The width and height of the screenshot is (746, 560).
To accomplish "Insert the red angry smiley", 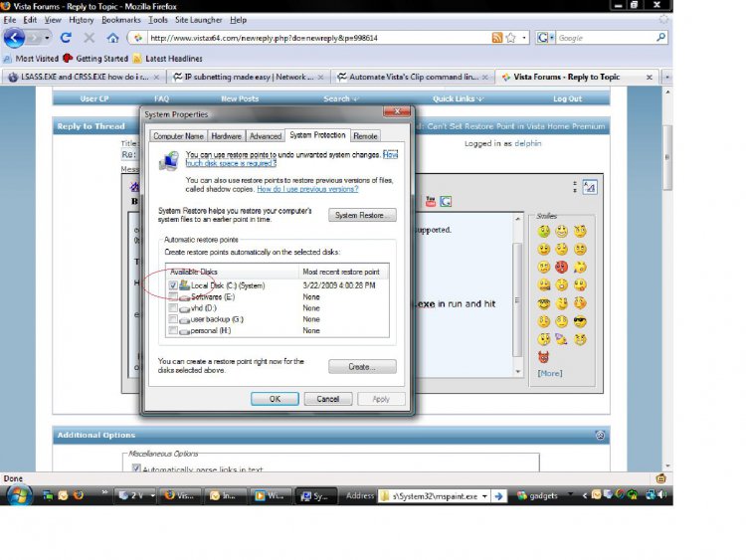I will point(561,267).
